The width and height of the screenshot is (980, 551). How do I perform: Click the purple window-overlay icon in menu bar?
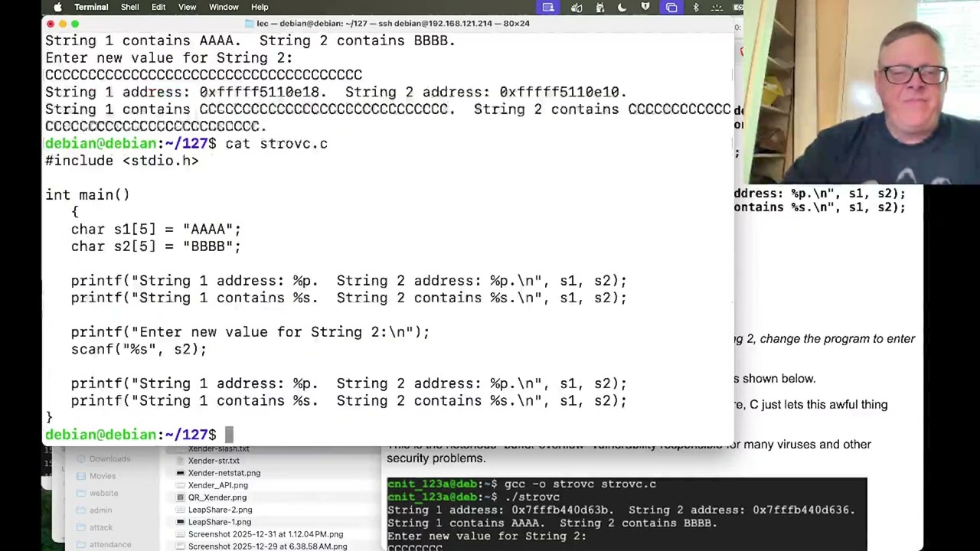point(671,7)
